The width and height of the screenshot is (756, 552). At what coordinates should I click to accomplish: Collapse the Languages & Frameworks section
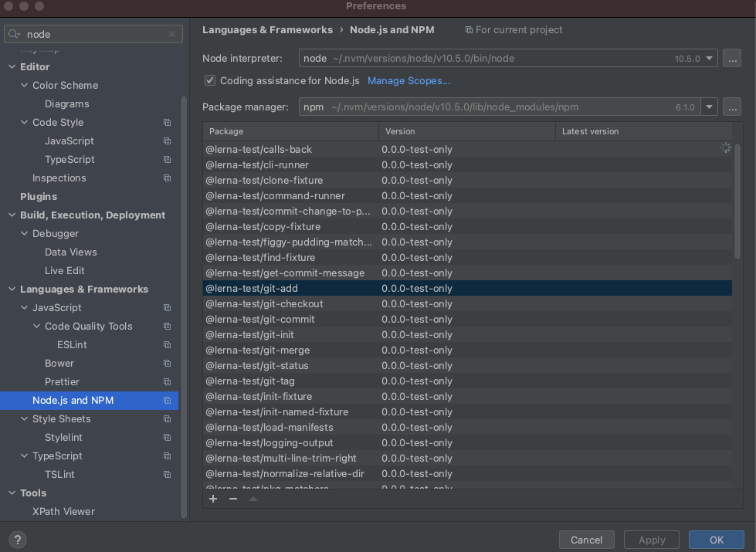(12, 290)
